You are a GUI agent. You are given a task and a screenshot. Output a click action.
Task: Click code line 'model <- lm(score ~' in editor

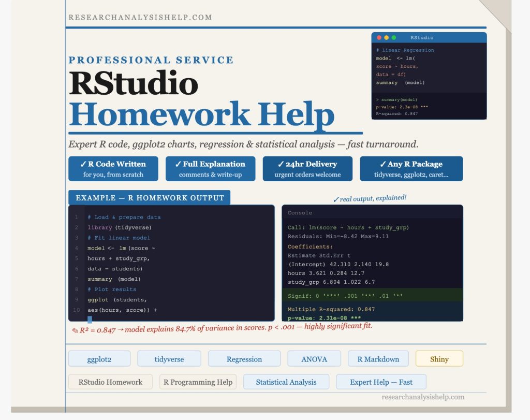[x=121, y=248]
